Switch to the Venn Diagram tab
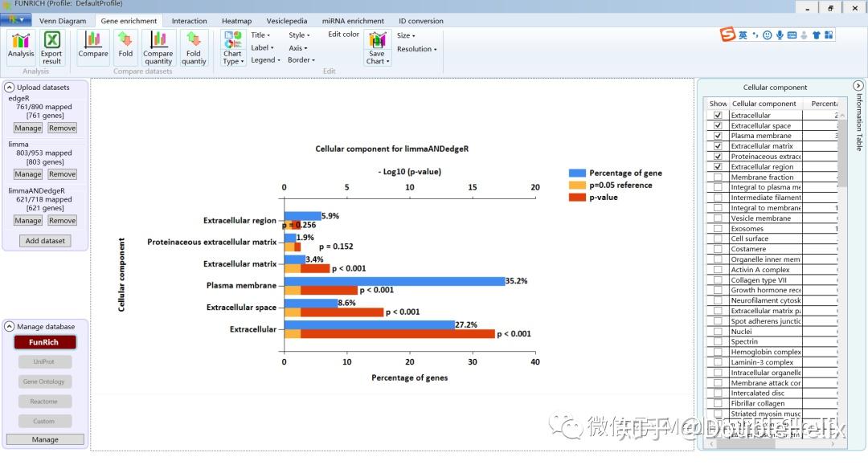Screen dimensions: 868x465 [x=63, y=21]
